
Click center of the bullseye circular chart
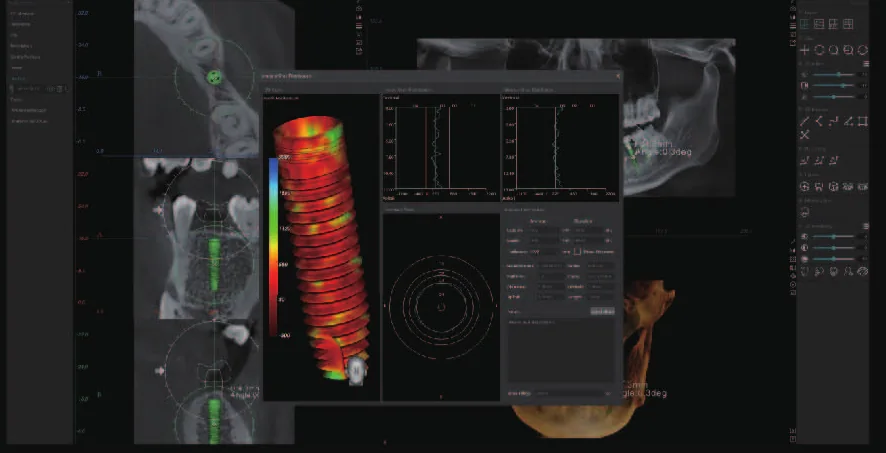tap(441, 307)
